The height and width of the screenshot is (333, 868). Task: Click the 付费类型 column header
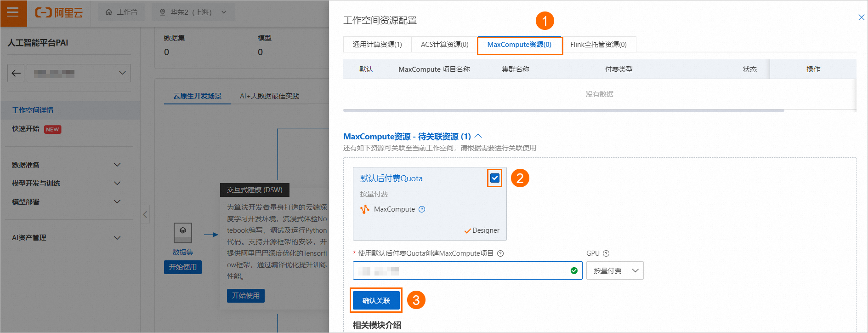click(x=619, y=69)
